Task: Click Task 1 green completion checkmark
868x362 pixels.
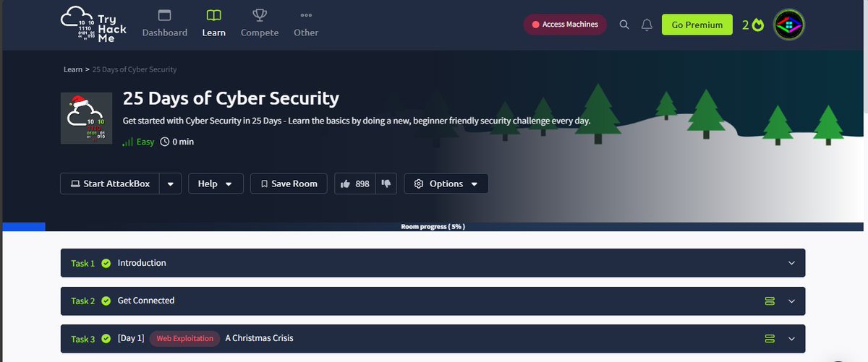Action: (x=106, y=263)
